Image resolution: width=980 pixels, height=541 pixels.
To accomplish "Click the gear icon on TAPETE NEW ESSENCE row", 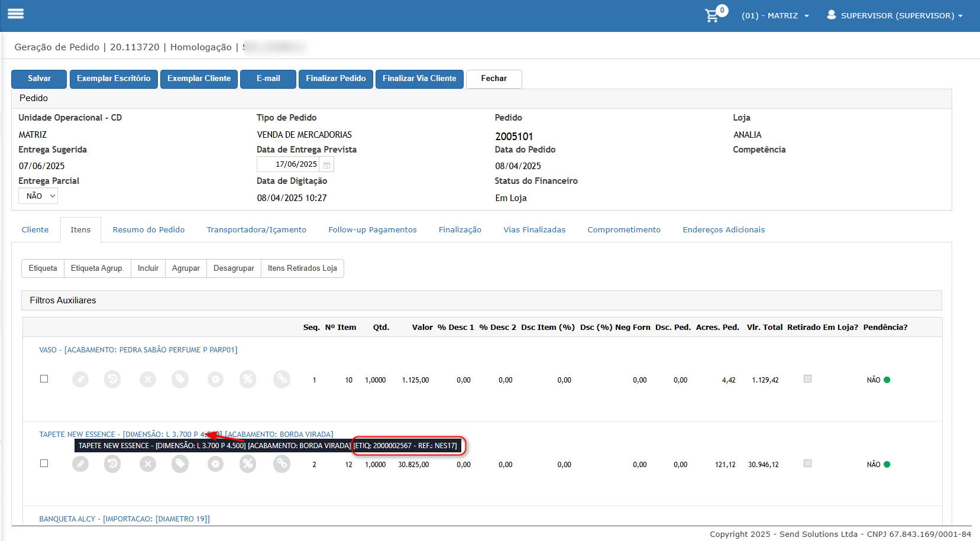I will coord(215,464).
